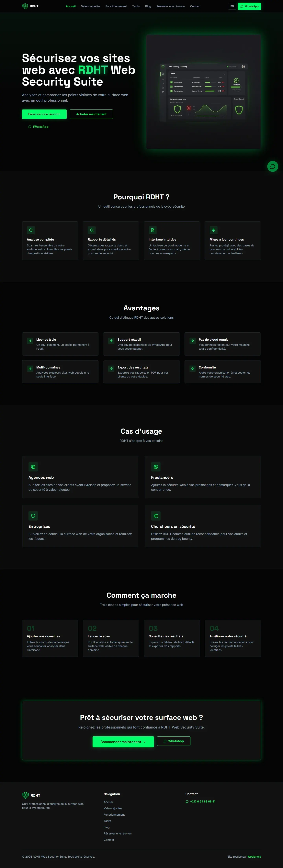283x868 pixels.
Task: Click the Interface intuitive document icon
Action: pyautogui.click(x=153, y=230)
